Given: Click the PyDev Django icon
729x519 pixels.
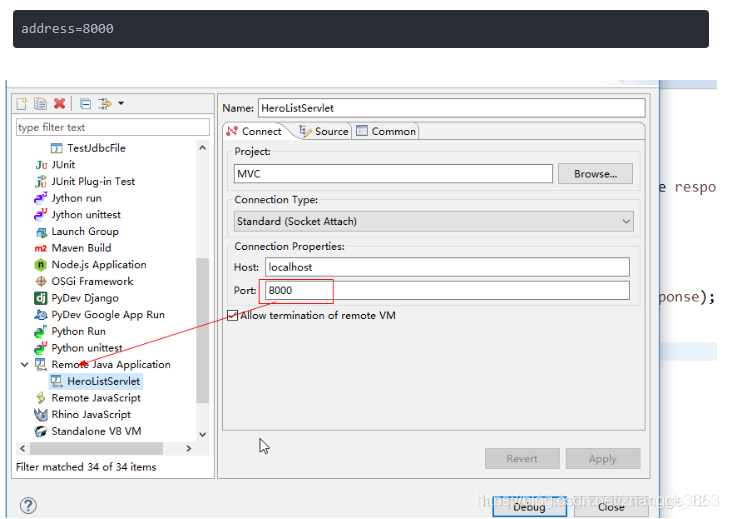Looking at the screenshot, I should [41, 298].
